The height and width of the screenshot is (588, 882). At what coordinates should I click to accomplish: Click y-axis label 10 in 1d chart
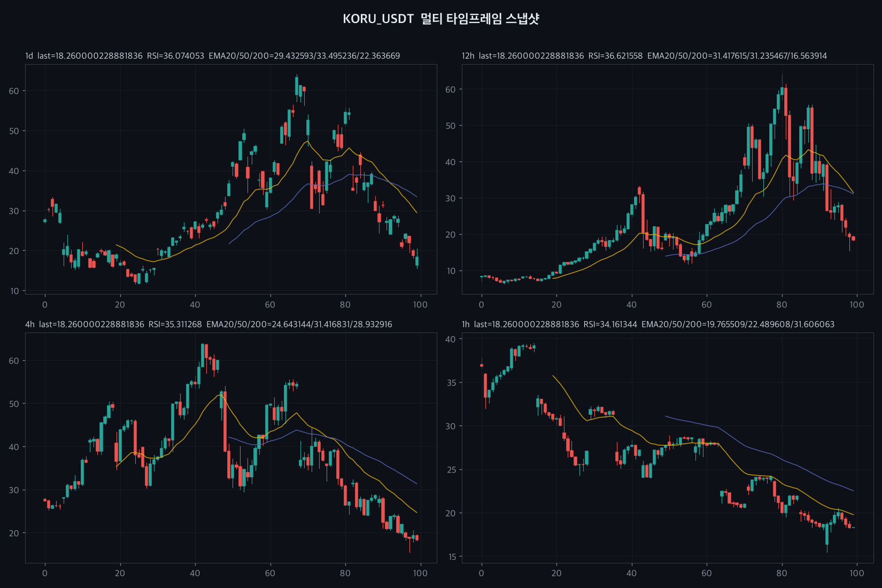point(14,291)
